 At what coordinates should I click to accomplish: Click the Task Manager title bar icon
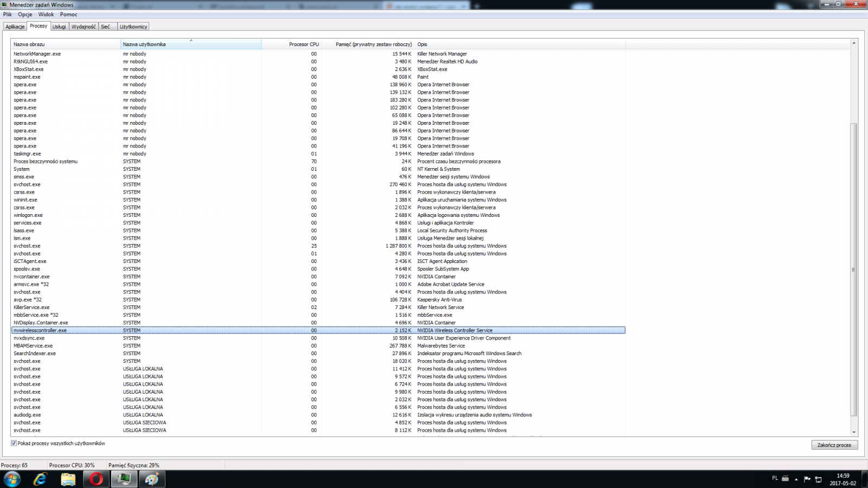(5, 4)
